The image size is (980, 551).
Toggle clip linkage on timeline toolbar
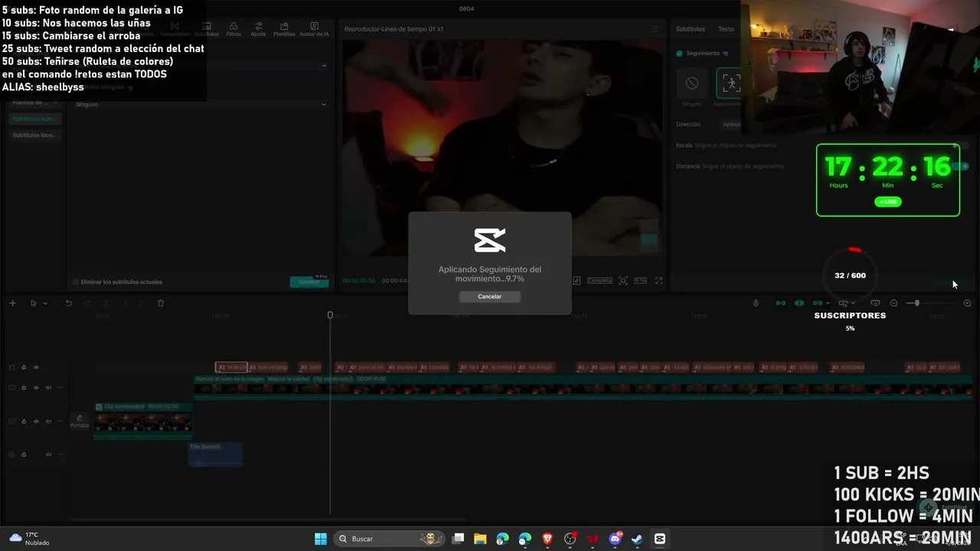coord(818,304)
